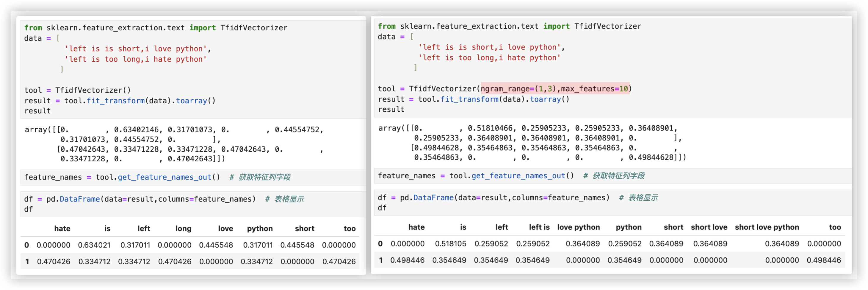Click 'left is too long' string in right cell
868x290 pixels.
[489, 58]
